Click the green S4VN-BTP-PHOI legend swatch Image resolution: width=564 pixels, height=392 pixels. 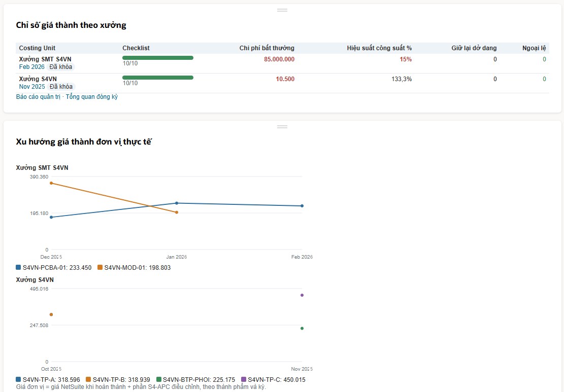[x=158, y=379]
